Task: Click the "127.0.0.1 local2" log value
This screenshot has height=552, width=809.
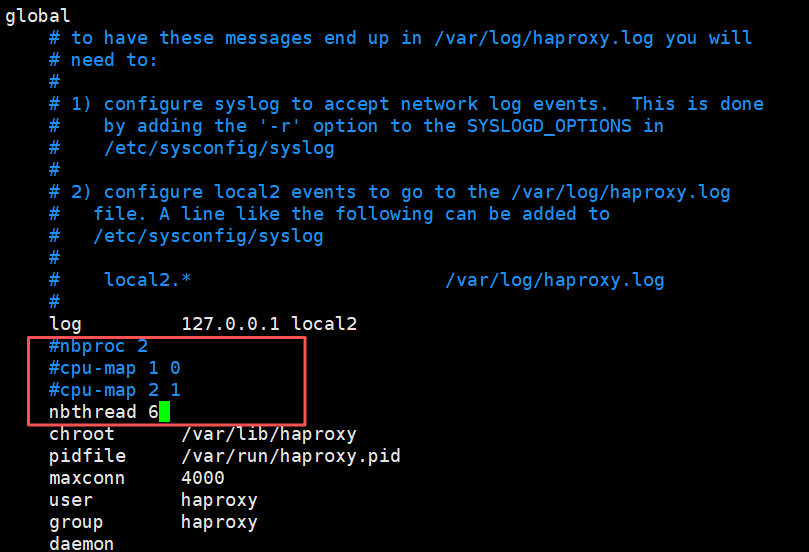Action: (269, 324)
